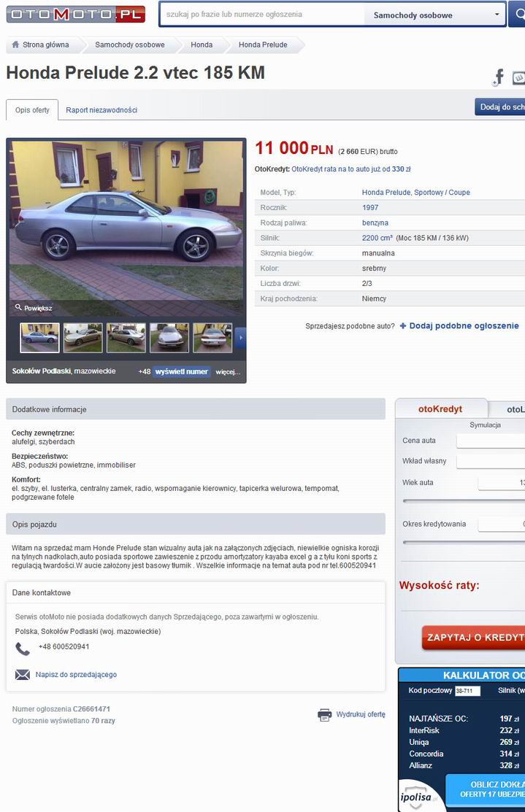Open the Samochody osobowe category dropdown
525x812 pixels.
click(x=434, y=15)
